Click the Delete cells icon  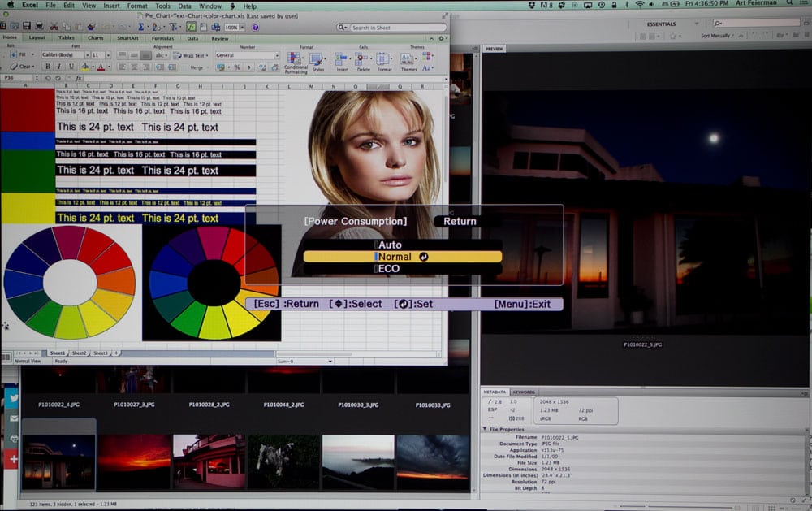coord(362,58)
